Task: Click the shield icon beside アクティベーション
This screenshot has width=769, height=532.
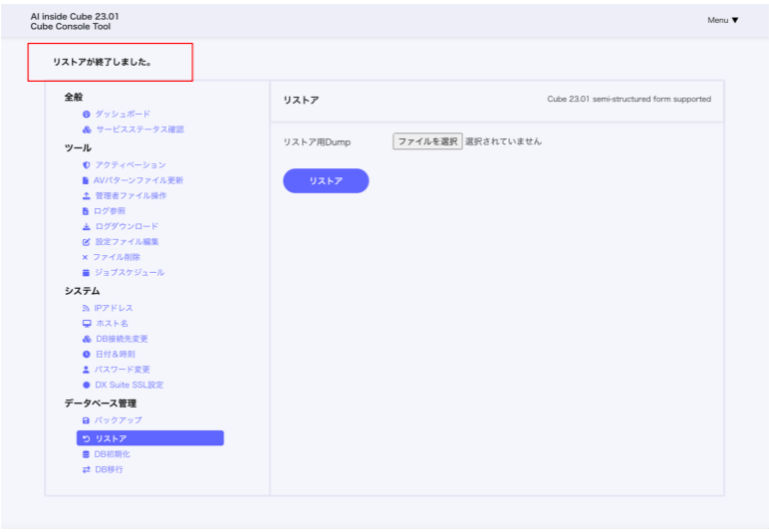Action: coord(87,165)
